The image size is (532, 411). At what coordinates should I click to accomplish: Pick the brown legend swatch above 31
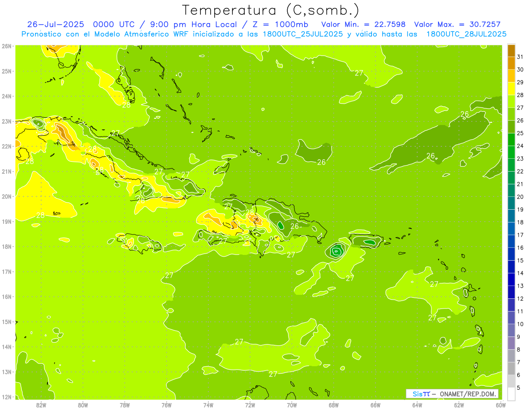pos(511,51)
